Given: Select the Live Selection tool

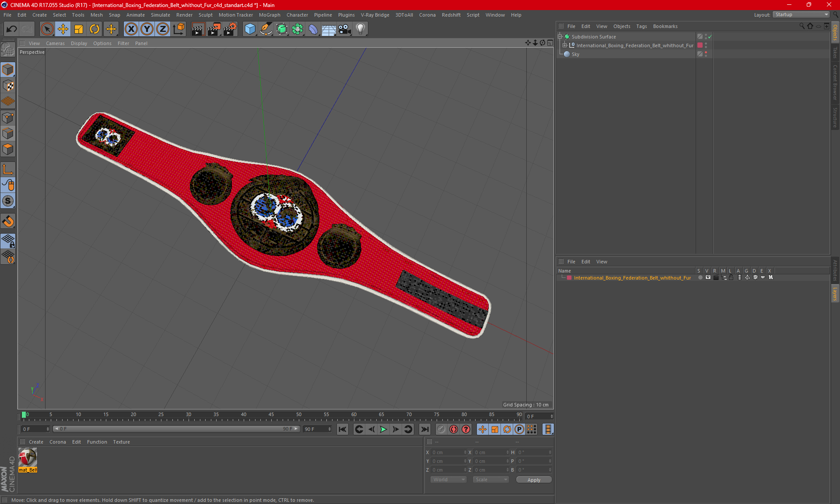Looking at the screenshot, I should (47, 29).
